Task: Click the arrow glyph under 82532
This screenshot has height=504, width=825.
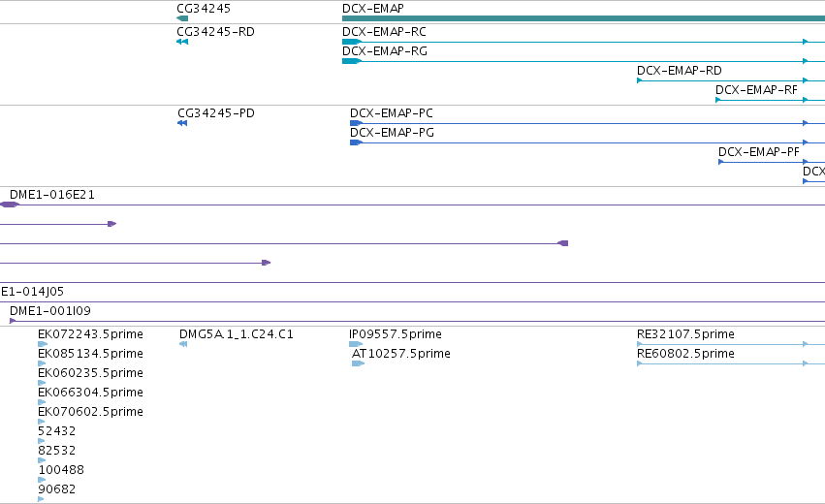Action: [x=42, y=460]
